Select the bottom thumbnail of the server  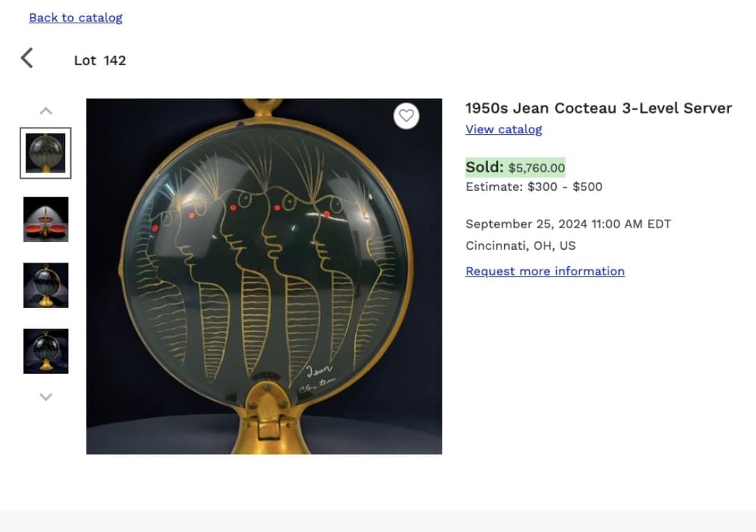pos(45,350)
